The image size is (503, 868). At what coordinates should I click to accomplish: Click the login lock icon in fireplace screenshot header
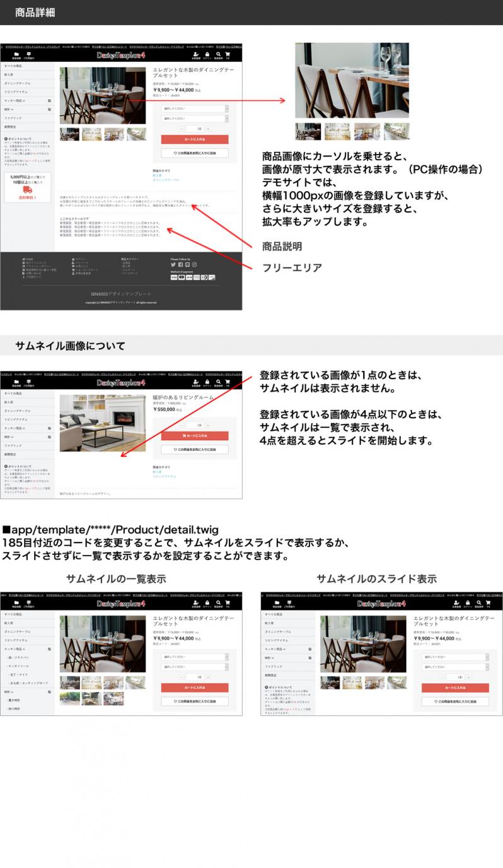[207, 382]
